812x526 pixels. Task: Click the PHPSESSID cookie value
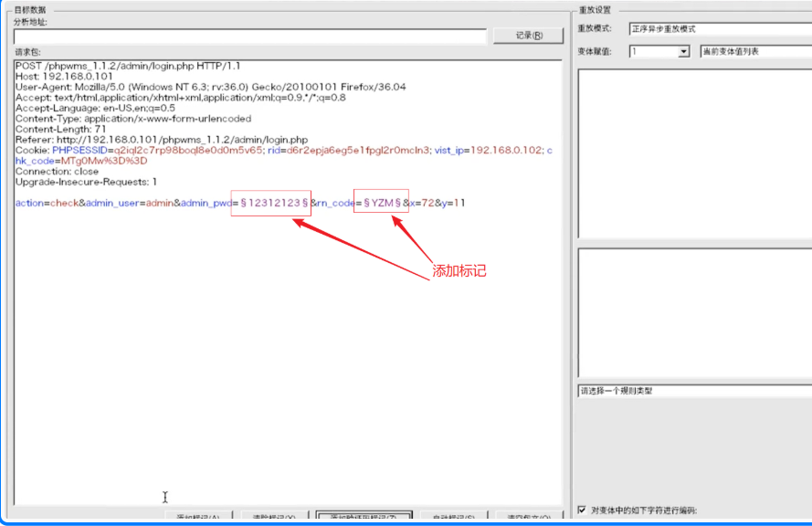click(188, 150)
